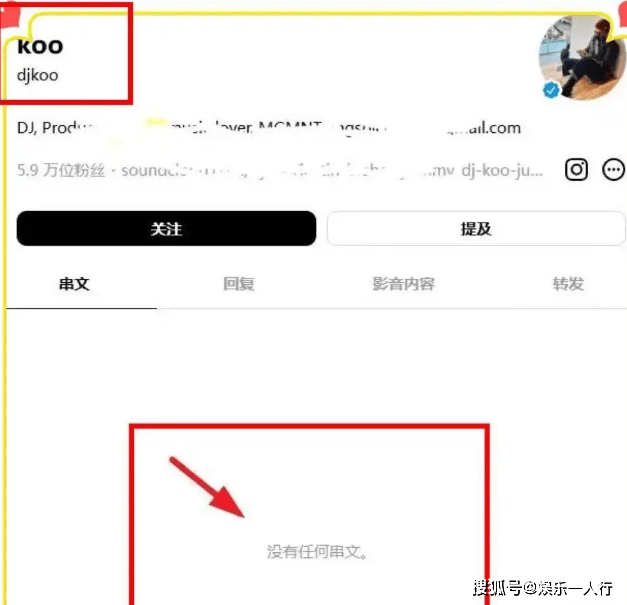627x605 pixels.
Task: Click the 搜狐号@娱乐一人行 watermark
Action: pyautogui.click(x=543, y=588)
